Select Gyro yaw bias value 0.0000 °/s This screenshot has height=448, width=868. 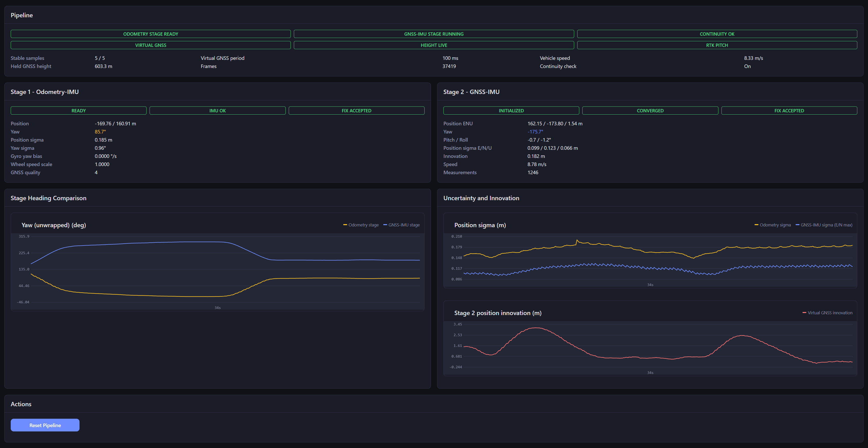106,156
